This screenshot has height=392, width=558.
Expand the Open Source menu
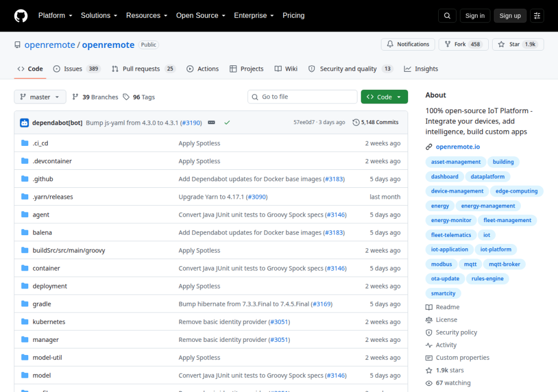click(201, 16)
